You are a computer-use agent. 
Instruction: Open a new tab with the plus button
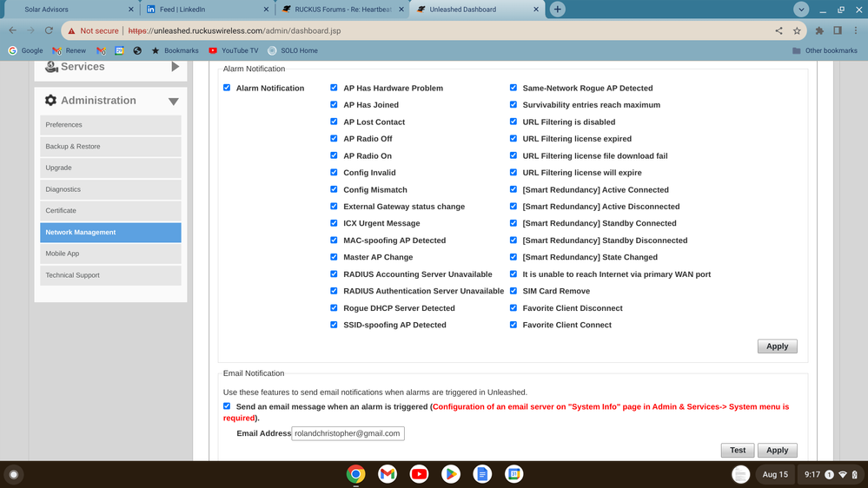pos(558,10)
